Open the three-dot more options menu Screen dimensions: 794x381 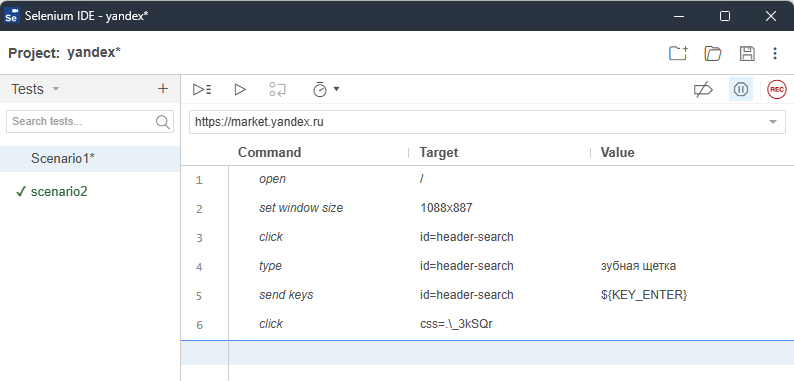click(x=775, y=53)
